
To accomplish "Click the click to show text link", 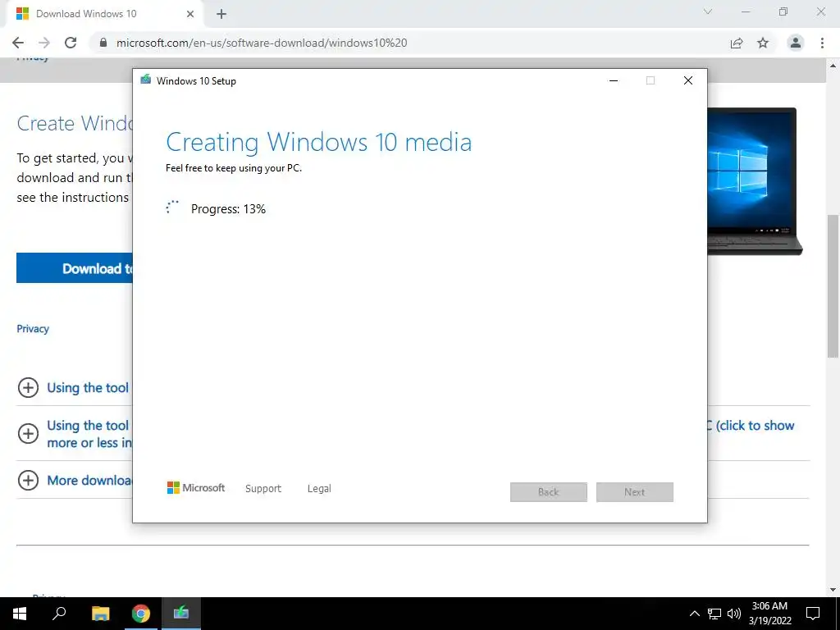I will click(756, 426).
